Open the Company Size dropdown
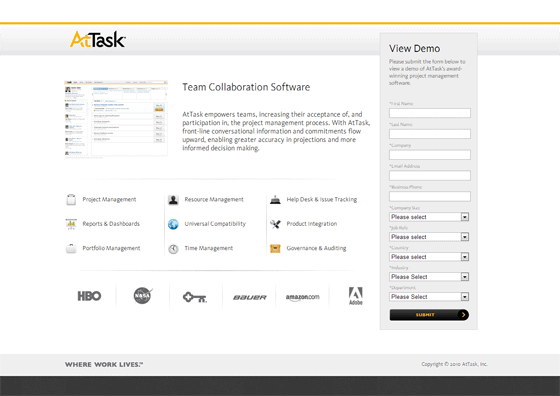The height and width of the screenshot is (396, 560). click(x=429, y=217)
